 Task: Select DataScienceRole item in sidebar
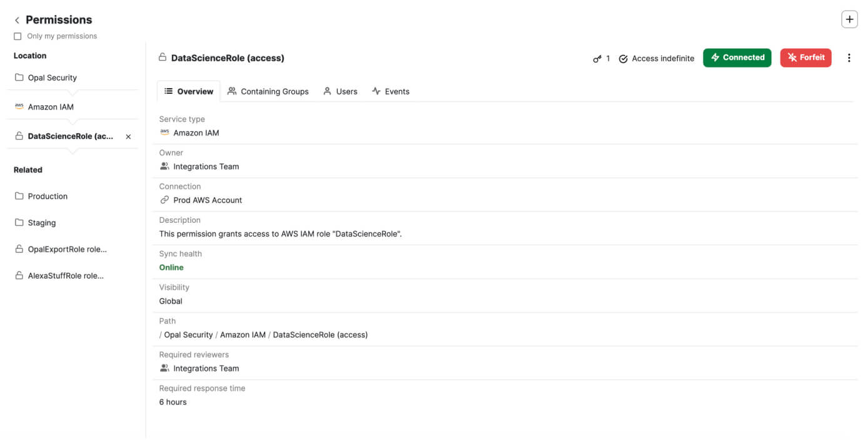[65, 136]
